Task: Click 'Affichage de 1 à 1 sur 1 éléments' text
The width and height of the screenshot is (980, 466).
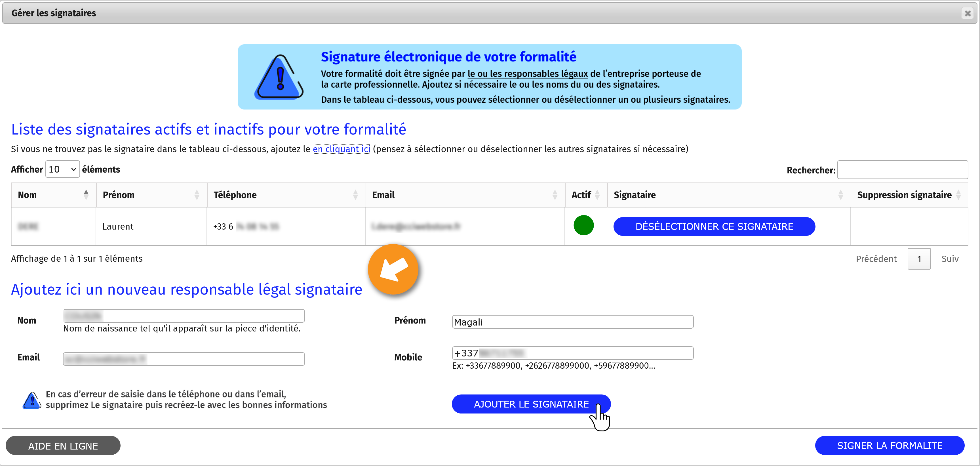Action: tap(77, 259)
